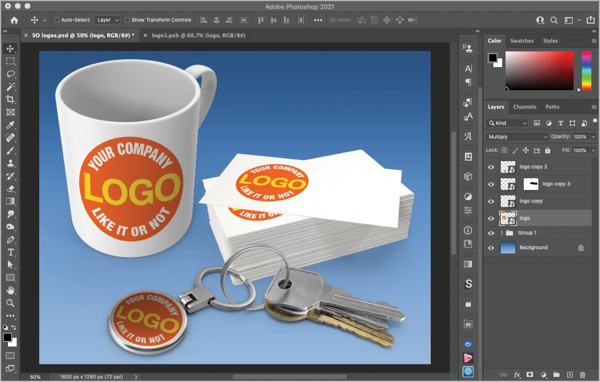Switch to the logo1.psb document tab

(198, 35)
